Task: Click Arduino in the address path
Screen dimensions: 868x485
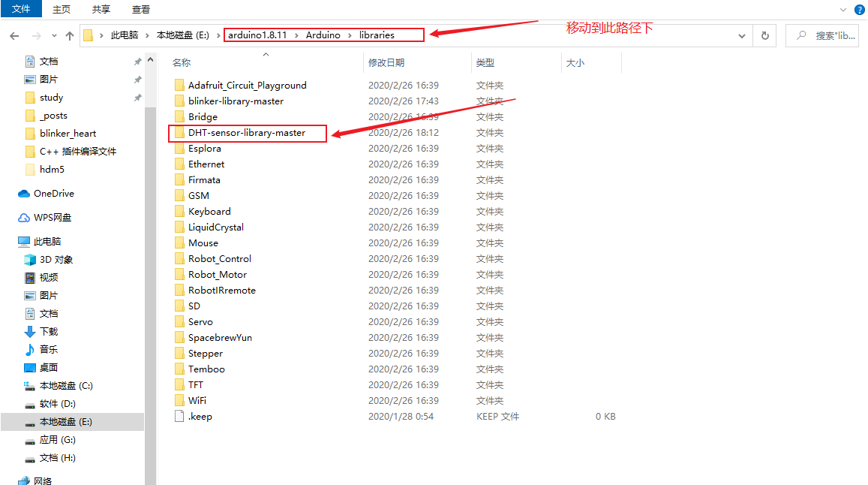Action: pyautogui.click(x=323, y=35)
